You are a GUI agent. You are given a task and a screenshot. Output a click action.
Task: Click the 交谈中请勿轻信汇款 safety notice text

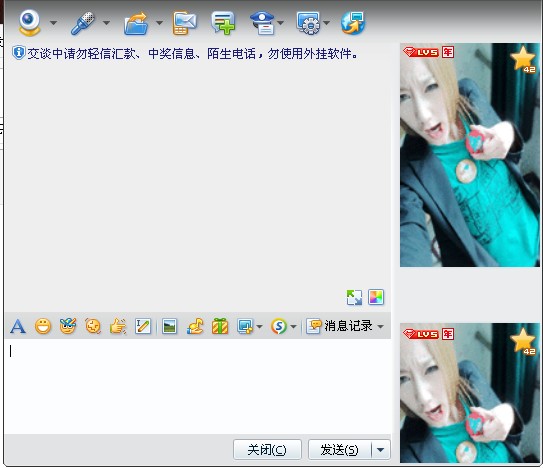[192, 54]
